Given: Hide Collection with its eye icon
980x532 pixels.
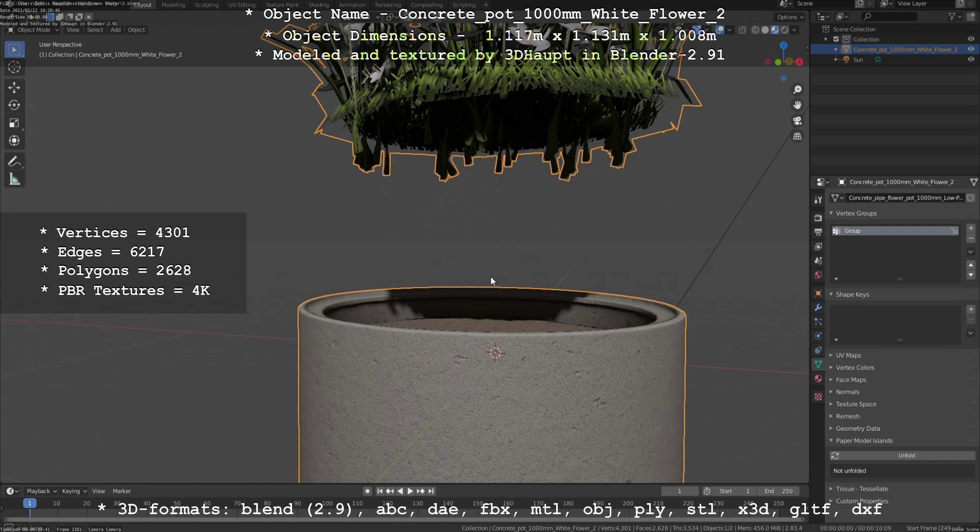Looking at the screenshot, I should 971,39.
